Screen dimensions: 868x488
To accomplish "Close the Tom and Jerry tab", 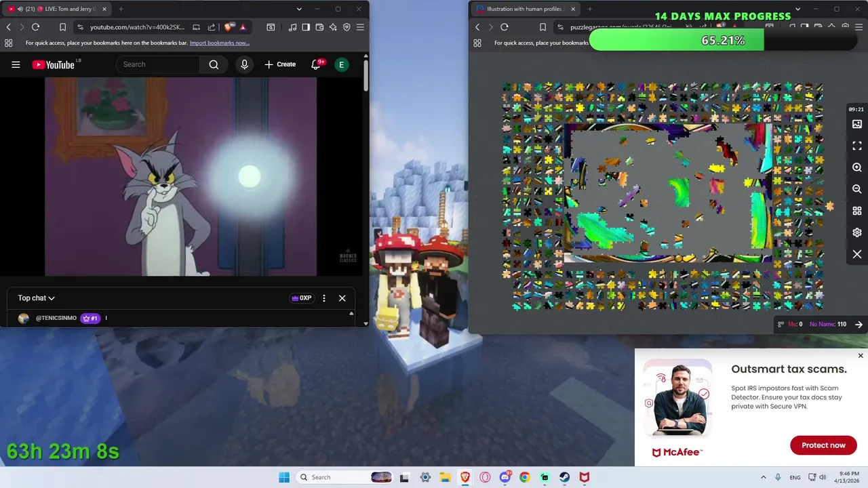I will (x=104, y=9).
